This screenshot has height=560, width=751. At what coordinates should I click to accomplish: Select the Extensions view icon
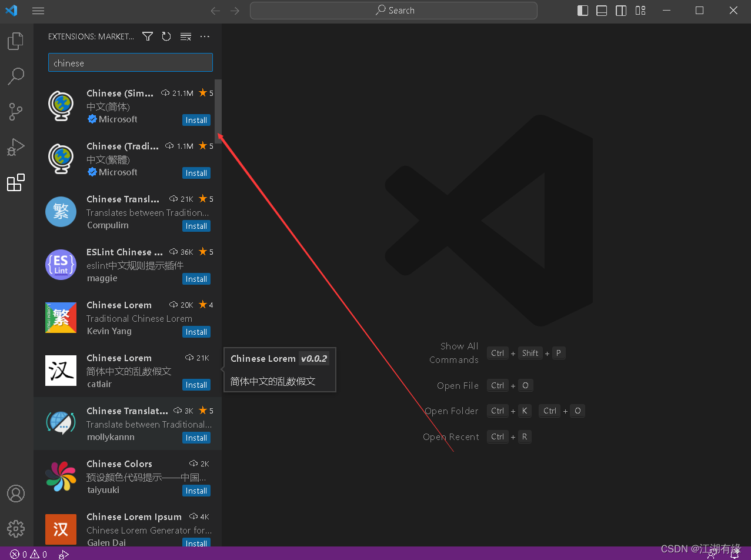(16, 182)
